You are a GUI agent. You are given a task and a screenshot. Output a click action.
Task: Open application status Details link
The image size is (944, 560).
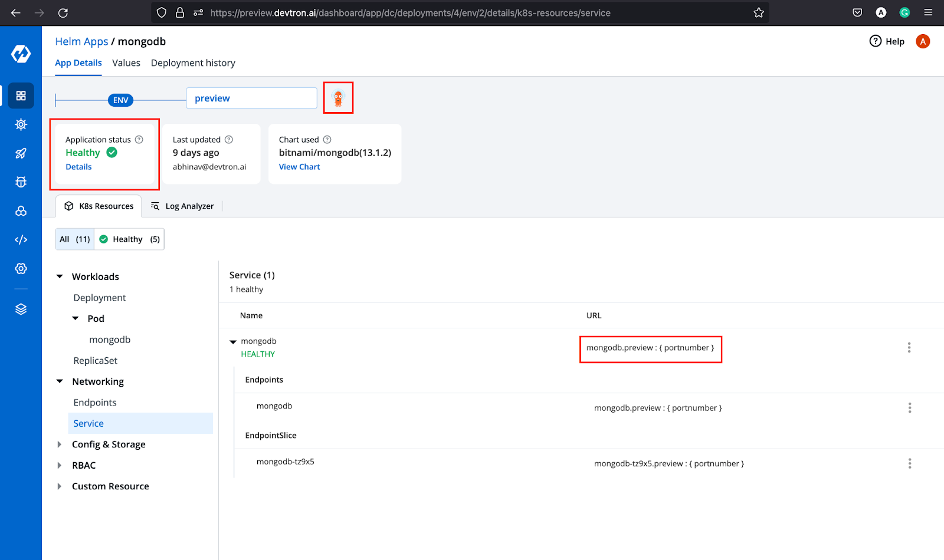(x=78, y=167)
